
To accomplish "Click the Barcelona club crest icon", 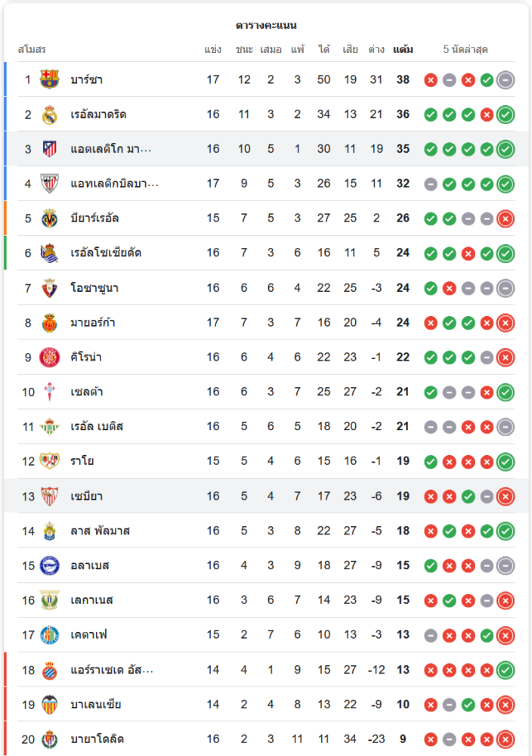I will pyautogui.click(x=50, y=79).
